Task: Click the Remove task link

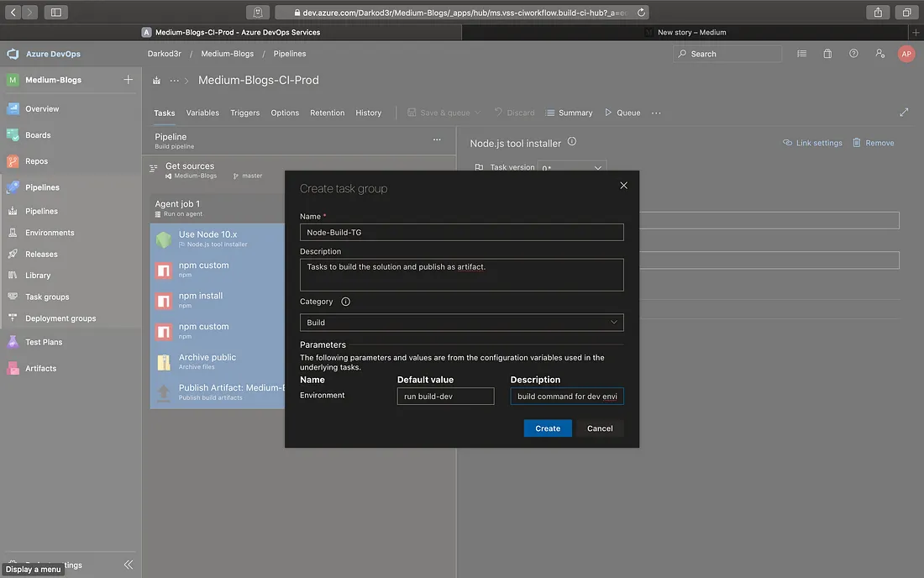Action: [874, 143]
